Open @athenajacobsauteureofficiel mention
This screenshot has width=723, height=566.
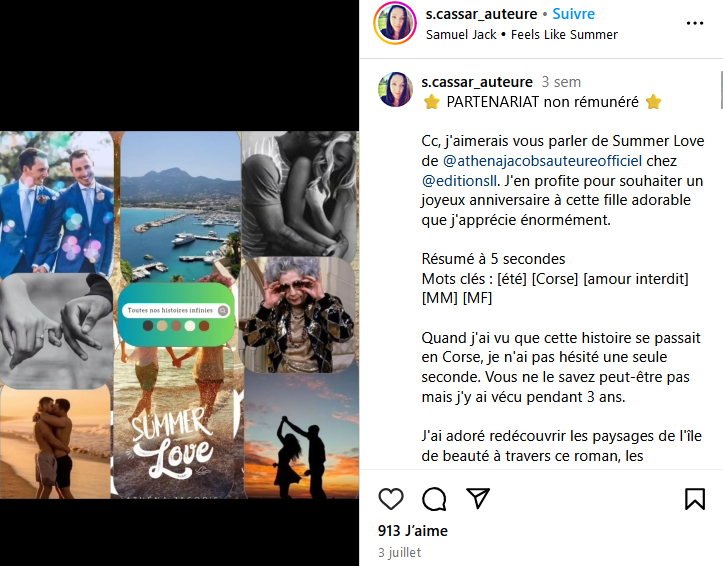click(x=542, y=161)
